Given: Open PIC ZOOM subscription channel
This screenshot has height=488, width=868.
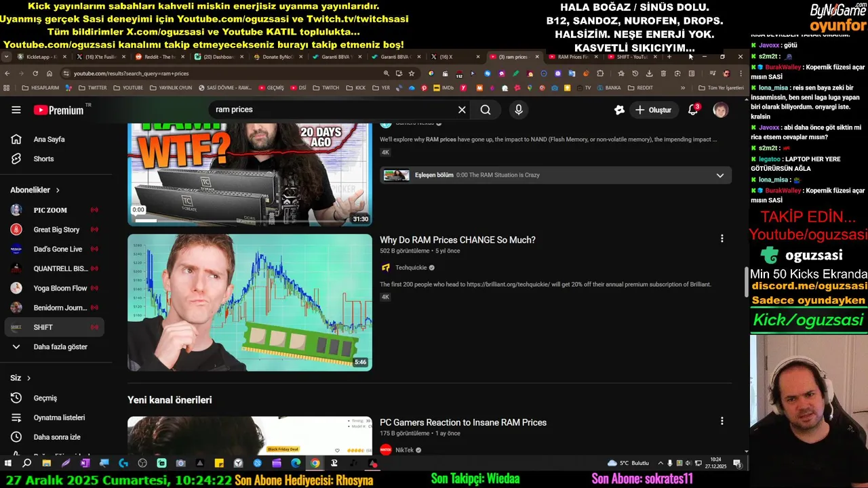Looking at the screenshot, I should (54, 210).
